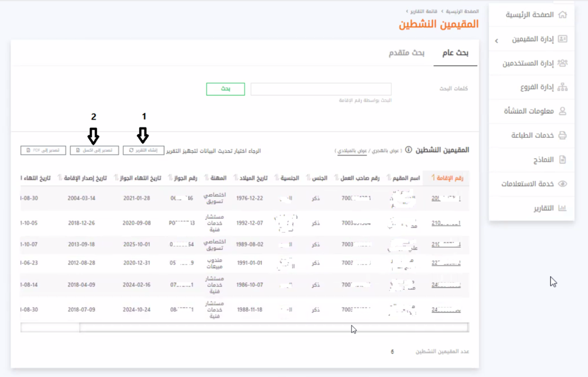The height and width of the screenshot is (377, 588).
Task: Click the عدد المقيمين النشطين count value 6
Action: pos(392,352)
